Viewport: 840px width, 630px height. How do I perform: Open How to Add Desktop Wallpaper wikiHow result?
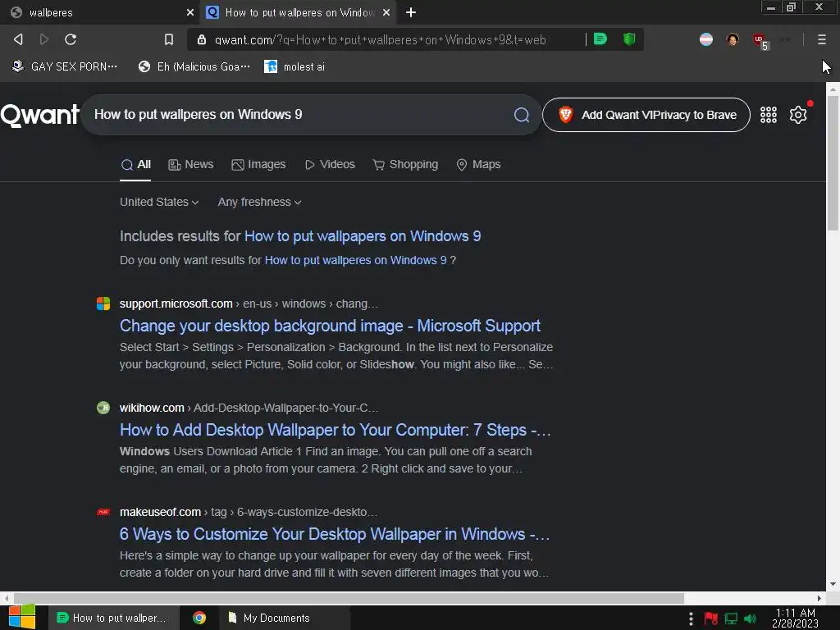click(336, 430)
